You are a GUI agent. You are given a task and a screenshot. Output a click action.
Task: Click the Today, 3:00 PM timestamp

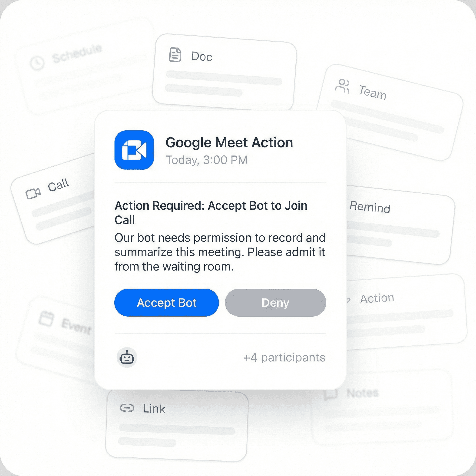point(206,160)
